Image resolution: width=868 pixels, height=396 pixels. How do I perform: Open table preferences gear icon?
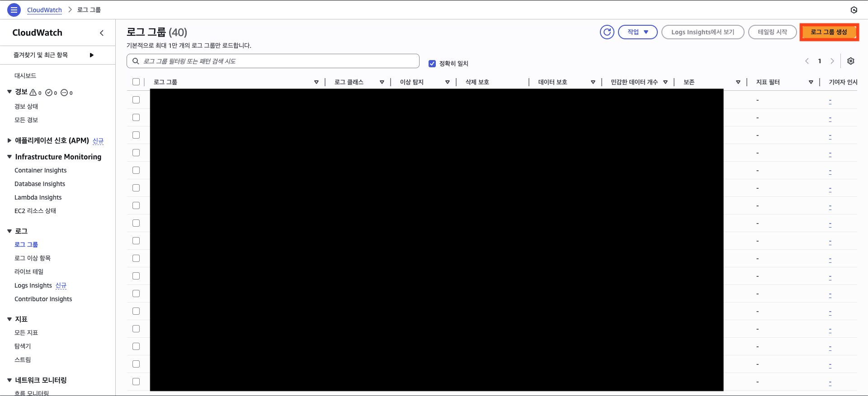(850, 61)
